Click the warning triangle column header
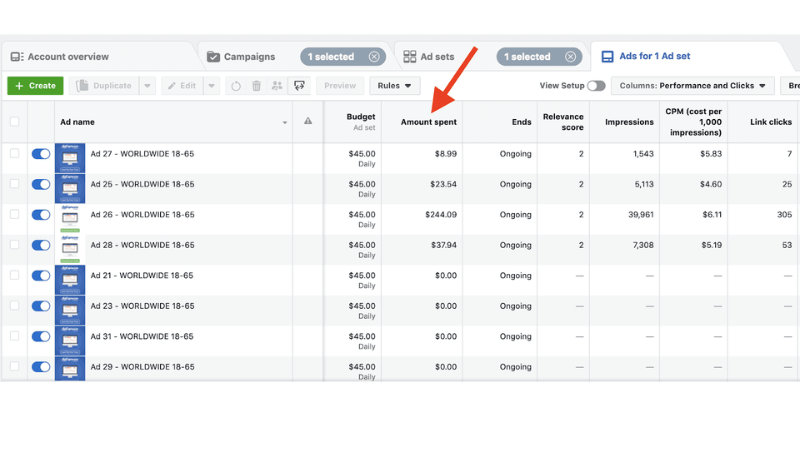This screenshot has height=450, width=800. click(308, 121)
